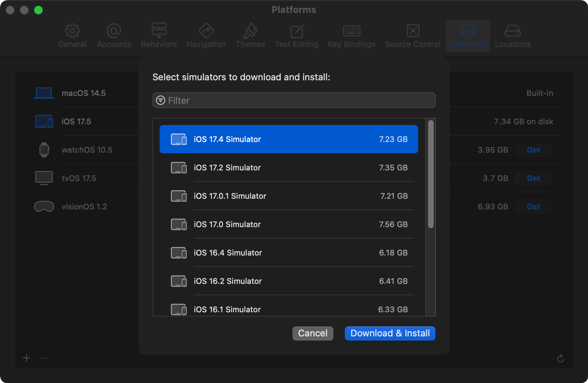Open the Navigation settings tab

pyautogui.click(x=206, y=36)
